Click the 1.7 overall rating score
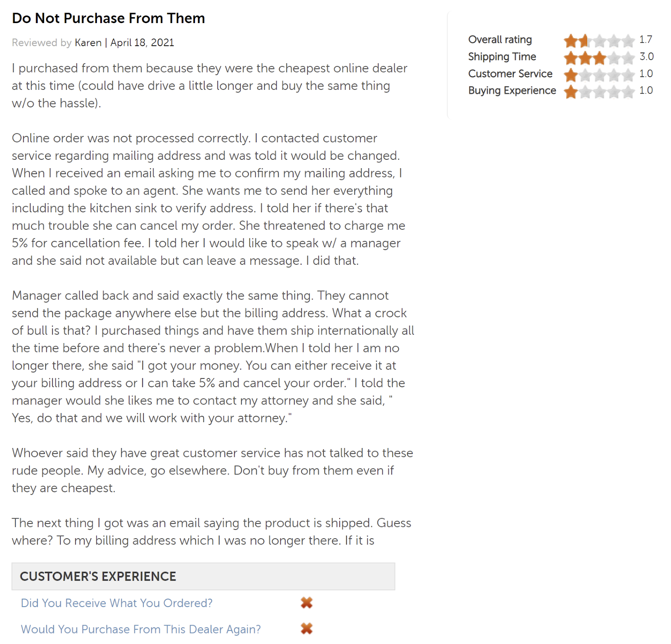671x644 pixels. coord(646,39)
